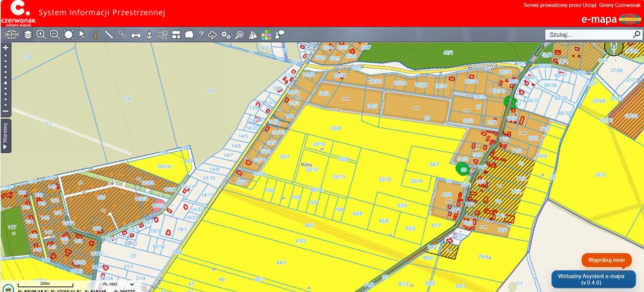This screenshot has width=644, height=292.
Task: Select the zoom out magnifier tool
Action: click(55, 35)
